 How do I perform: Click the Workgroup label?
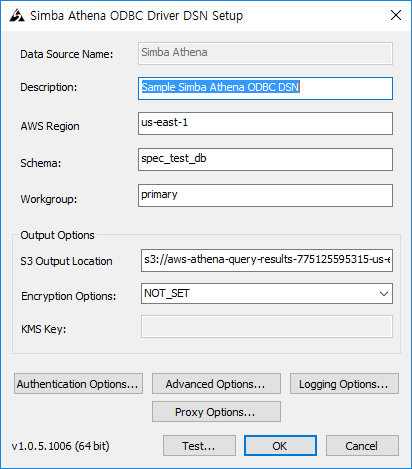pyautogui.click(x=49, y=199)
